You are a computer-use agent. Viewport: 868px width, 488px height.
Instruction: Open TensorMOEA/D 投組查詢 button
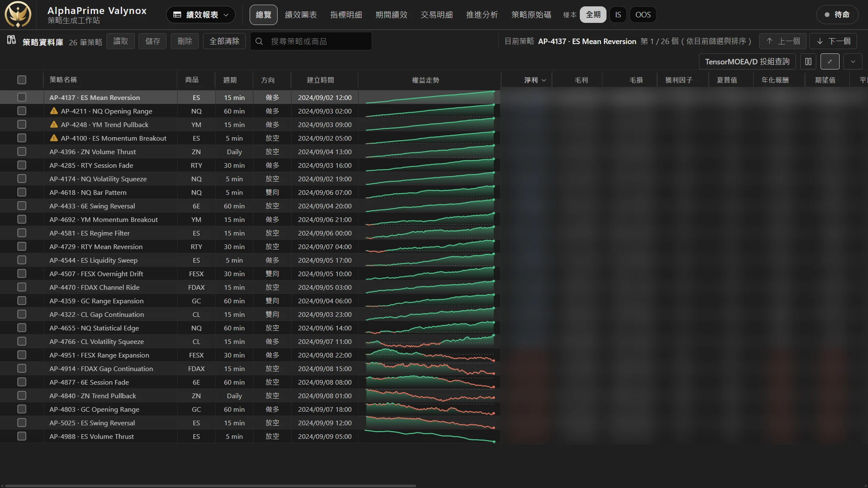pos(747,62)
